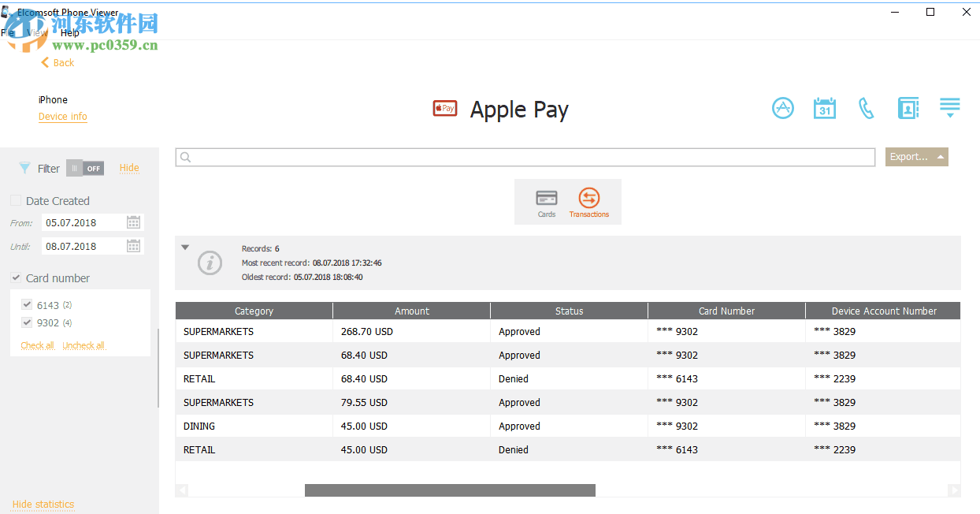
Task: Toggle the Filter ON/OFF switch
Action: (x=85, y=168)
